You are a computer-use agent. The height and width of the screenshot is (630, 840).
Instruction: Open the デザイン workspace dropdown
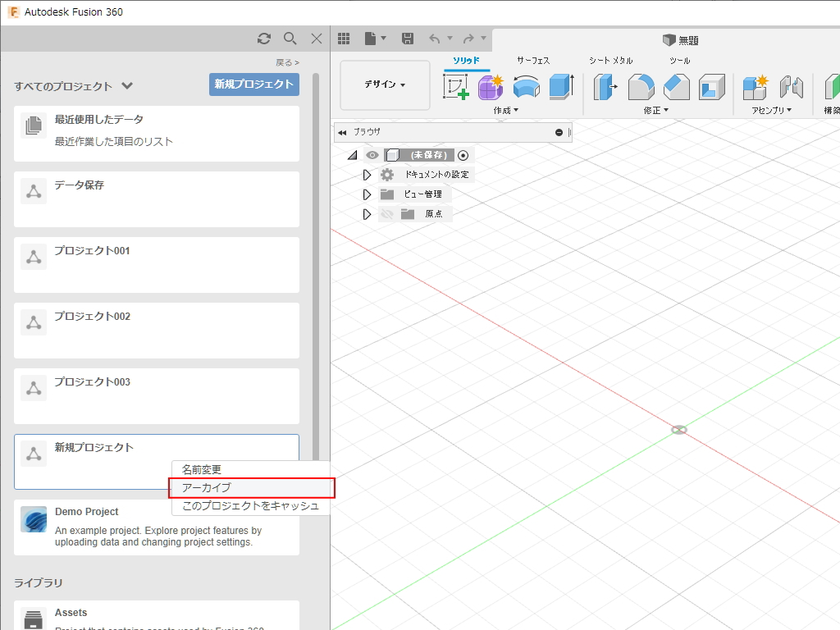(385, 84)
